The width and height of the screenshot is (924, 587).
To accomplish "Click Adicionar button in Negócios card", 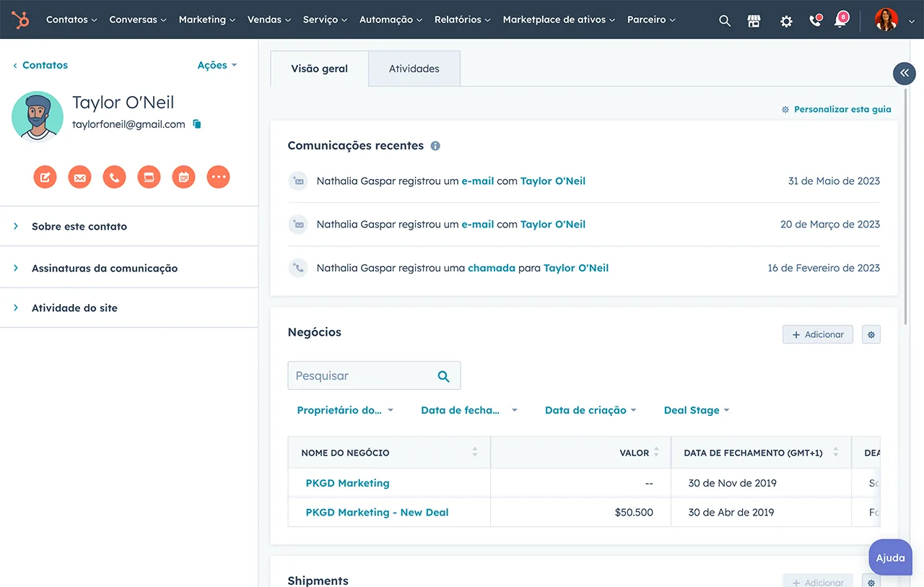I will pyautogui.click(x=818, y=334).
